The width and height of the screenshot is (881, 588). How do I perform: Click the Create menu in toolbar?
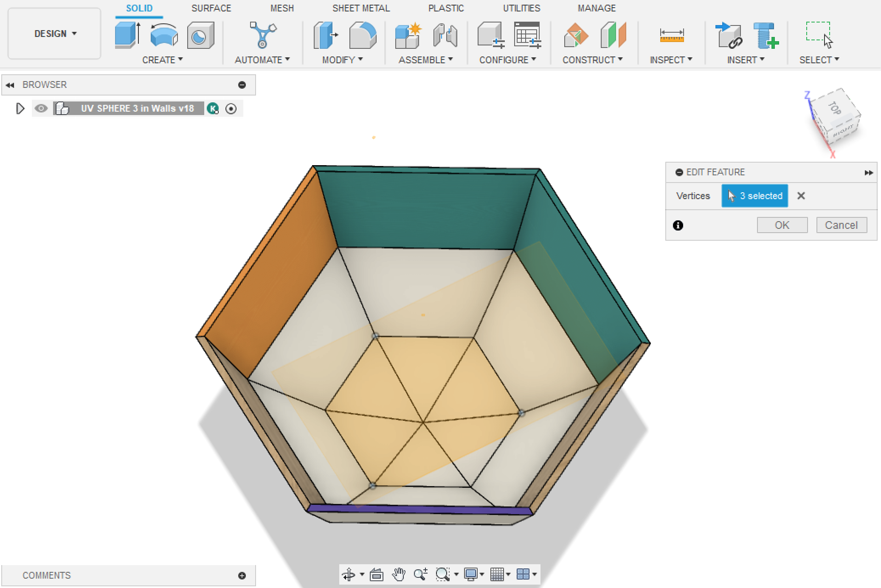[162, 60]
